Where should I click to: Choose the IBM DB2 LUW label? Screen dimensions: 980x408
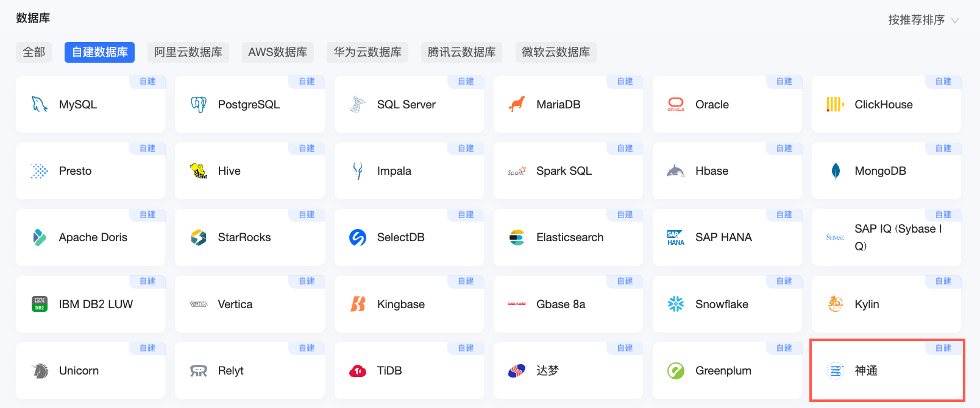(96, 304)
